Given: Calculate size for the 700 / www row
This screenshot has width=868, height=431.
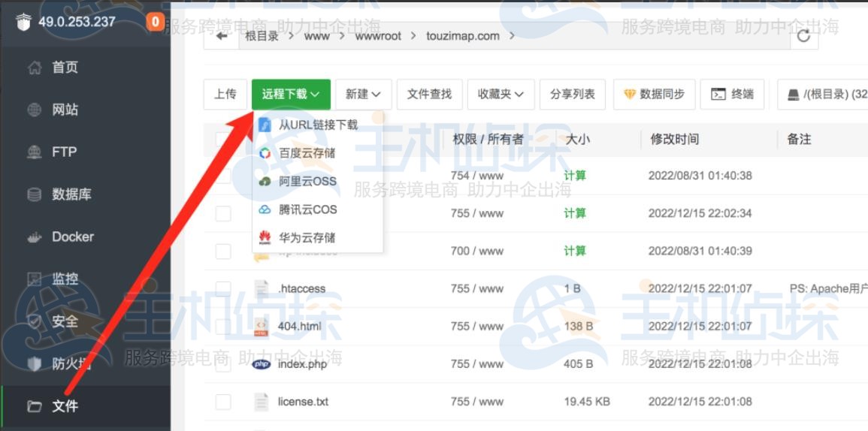Looking at the screenshot, I should (575, 251).
